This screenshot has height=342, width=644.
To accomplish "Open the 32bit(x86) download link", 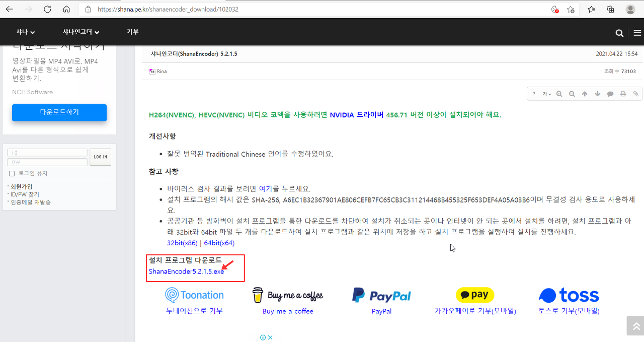I will [182, 243].
